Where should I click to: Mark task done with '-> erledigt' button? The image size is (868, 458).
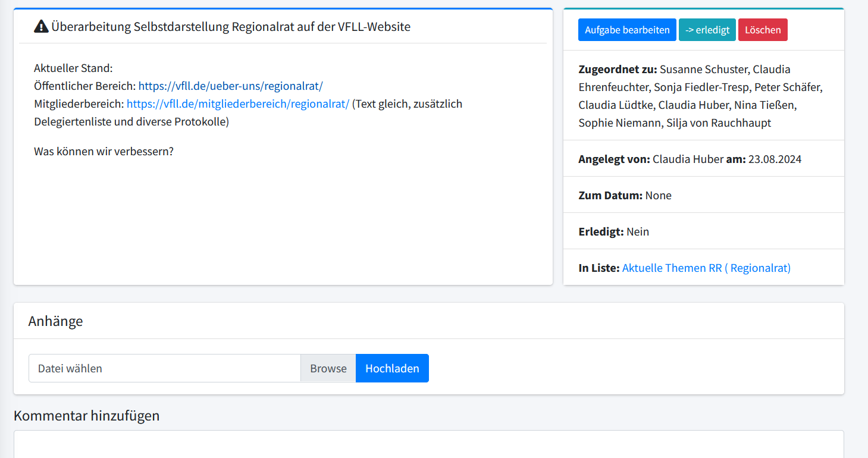pyautogui.click(x=707, y=30)
